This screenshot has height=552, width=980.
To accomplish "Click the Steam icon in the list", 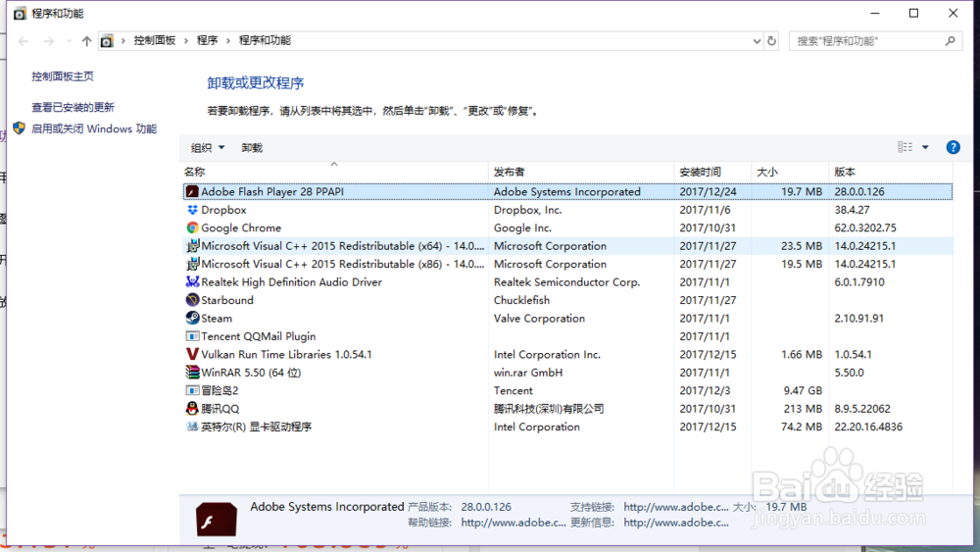I will tap(192, 319).
